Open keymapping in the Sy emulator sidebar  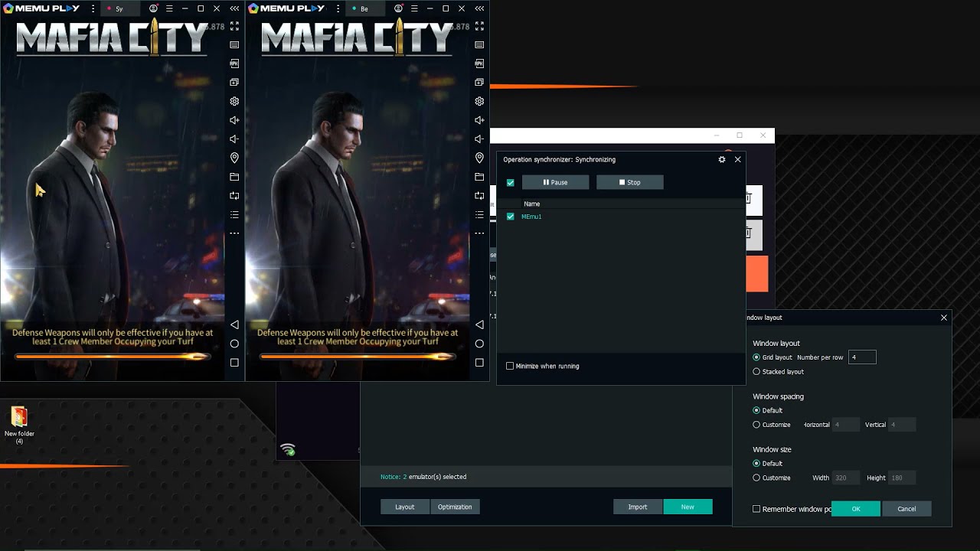(x=234, y=44)
